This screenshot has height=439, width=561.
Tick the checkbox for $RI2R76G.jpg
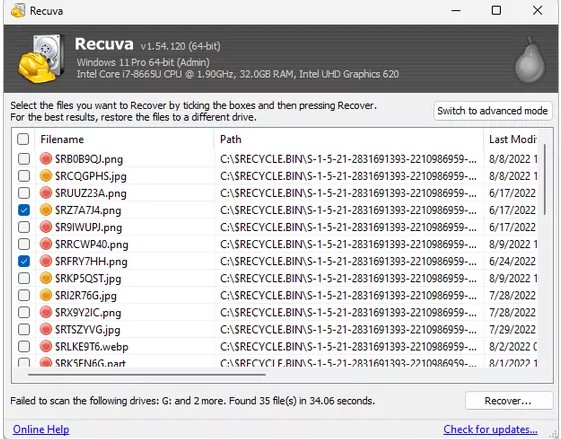[x=24, y=295]
